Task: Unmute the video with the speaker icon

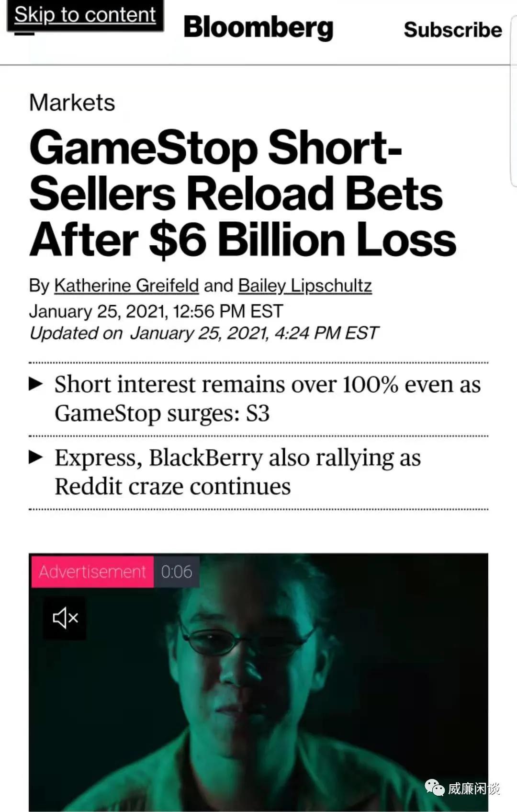Action: 65,618
